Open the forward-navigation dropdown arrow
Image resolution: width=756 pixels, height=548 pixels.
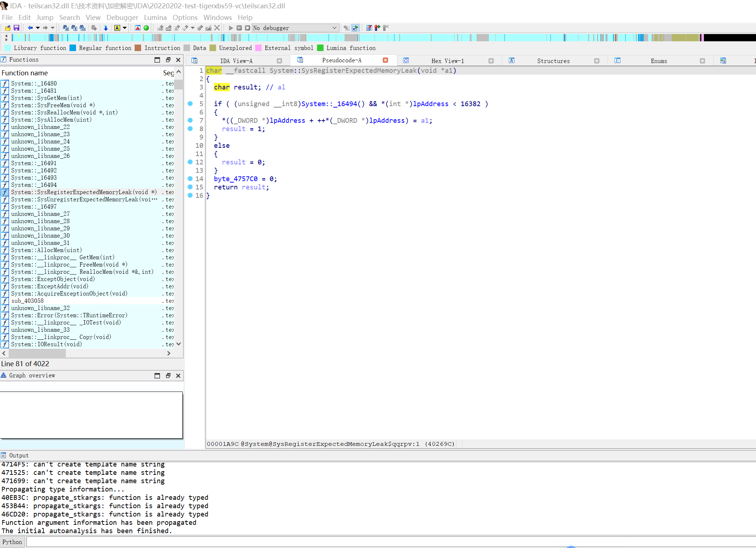[52, 28]
